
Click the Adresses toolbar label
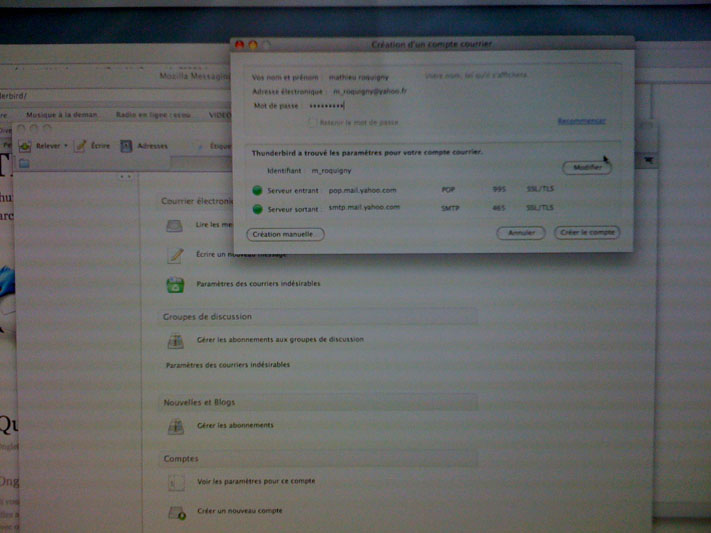[x=152, y=146]
